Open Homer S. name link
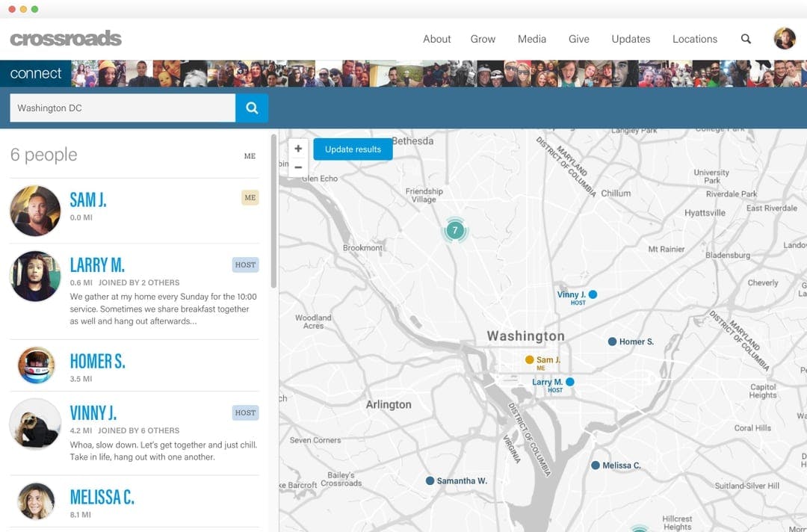Screen dimensions: 807x532 coord(97,361)
